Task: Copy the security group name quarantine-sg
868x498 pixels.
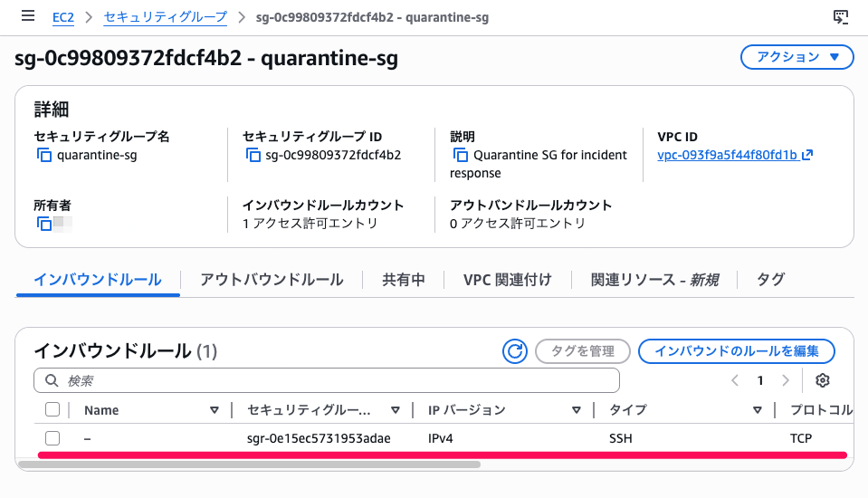Action: click(44, 155)
